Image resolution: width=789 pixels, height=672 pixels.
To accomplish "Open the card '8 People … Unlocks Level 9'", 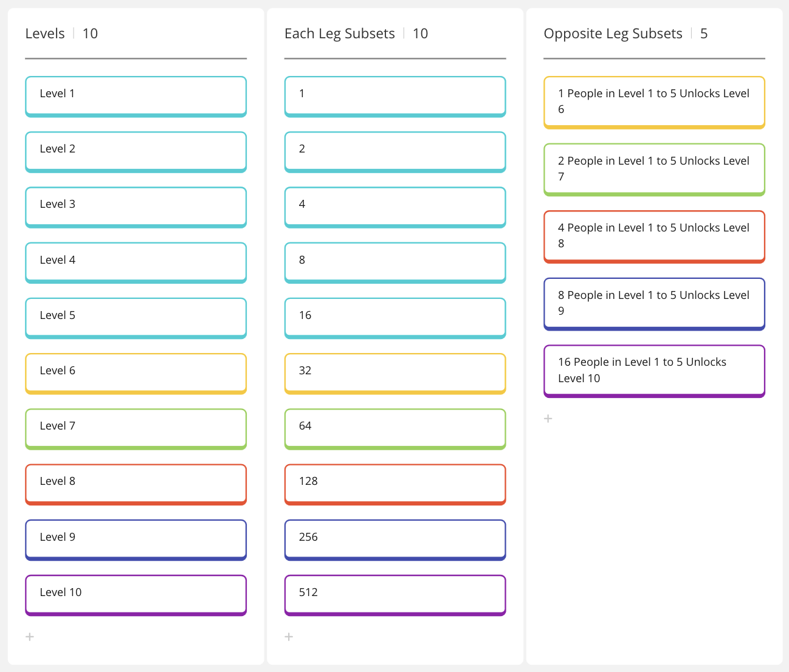I will pyautogui.click(x=654, y=304).
